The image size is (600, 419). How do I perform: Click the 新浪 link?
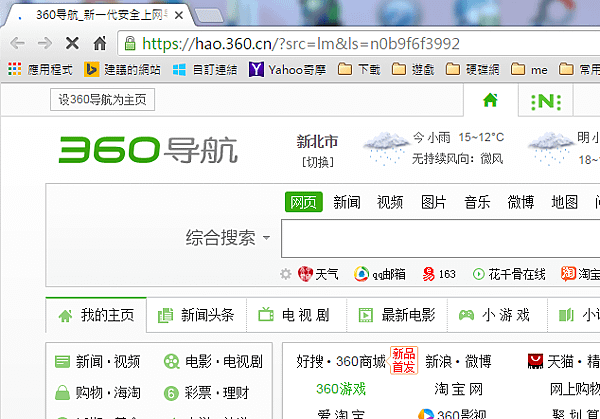coord(439,362)
